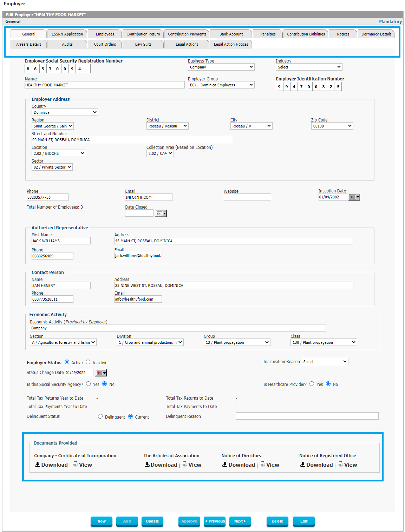
Task: Click view icon for Certificate of Incorporation
Action: coord(76,464)
